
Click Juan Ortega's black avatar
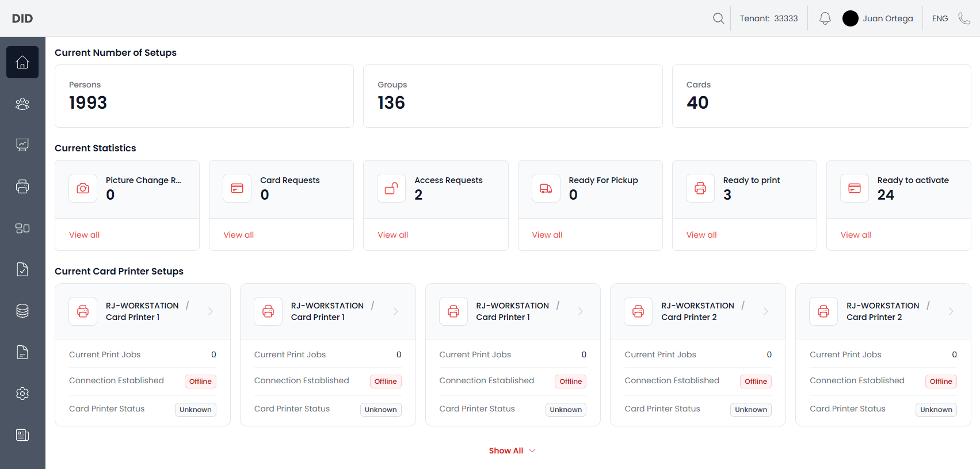click(851, 18)
